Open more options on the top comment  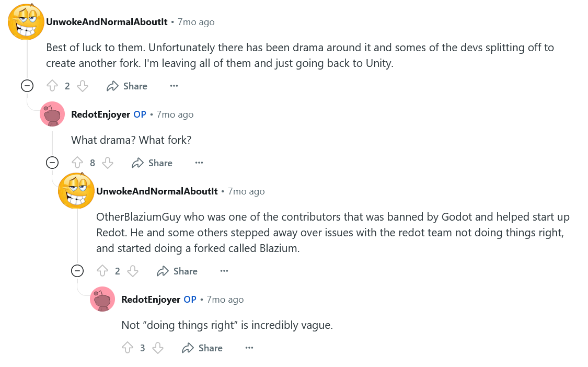(174, 86)
